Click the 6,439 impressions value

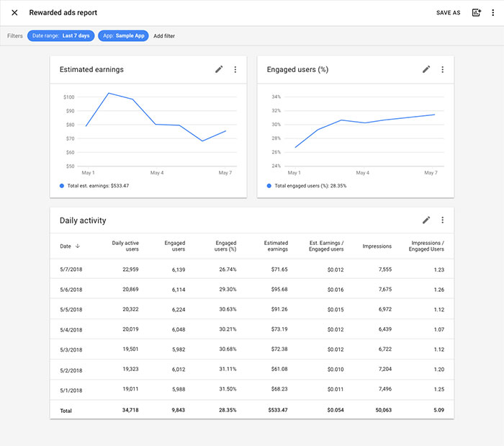click(x=385, y=329)
